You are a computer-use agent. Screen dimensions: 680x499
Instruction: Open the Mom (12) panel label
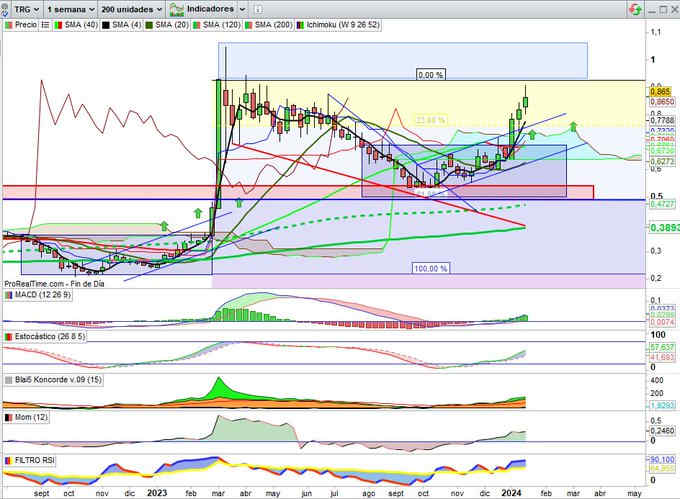coord(31,417)
